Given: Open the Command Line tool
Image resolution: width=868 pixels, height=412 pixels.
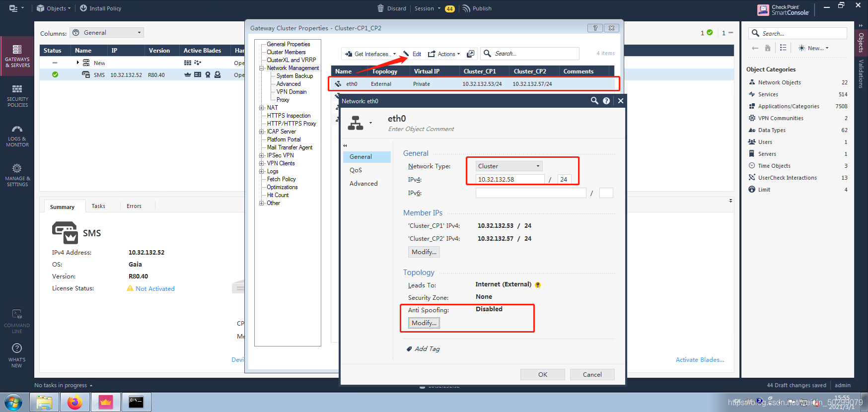Looking at the screenshot, I should pos(17,321).
